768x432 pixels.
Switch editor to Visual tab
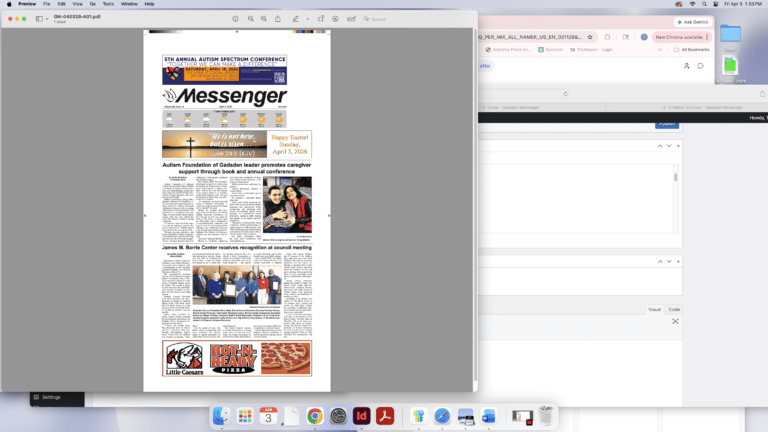654,310
